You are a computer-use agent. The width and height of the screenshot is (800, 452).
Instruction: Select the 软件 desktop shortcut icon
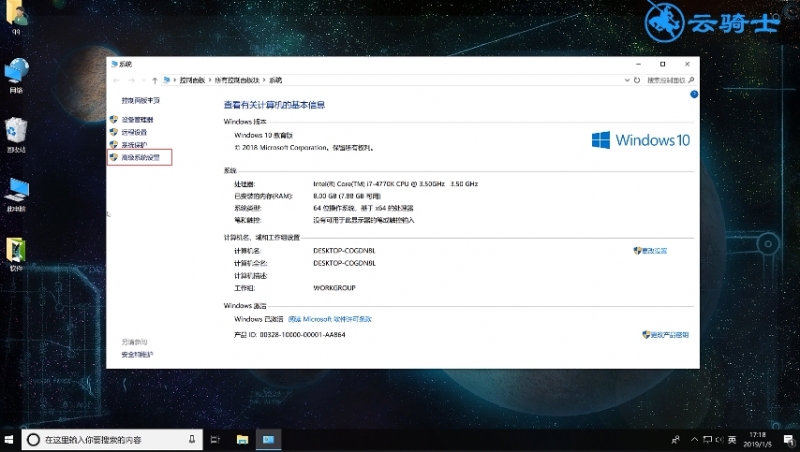(x=16, y=254)
